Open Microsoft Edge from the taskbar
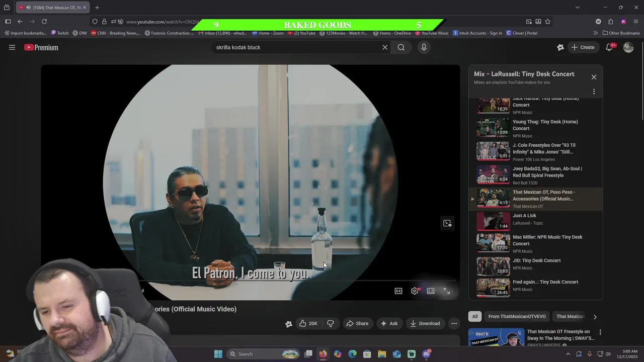Image resolution: width=644 pixels, height=362 pixels. [x=352, y=354]
